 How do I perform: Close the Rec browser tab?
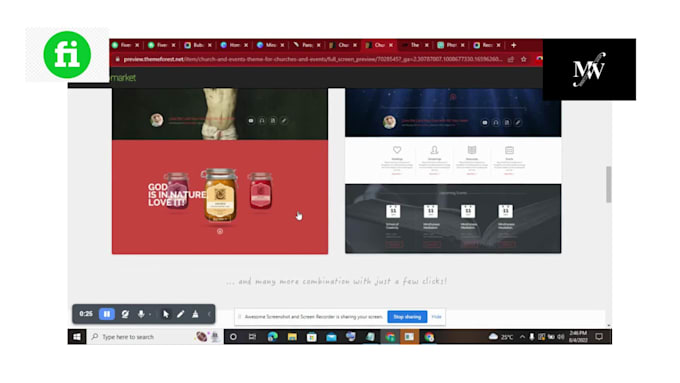click(x=499, y=45)
